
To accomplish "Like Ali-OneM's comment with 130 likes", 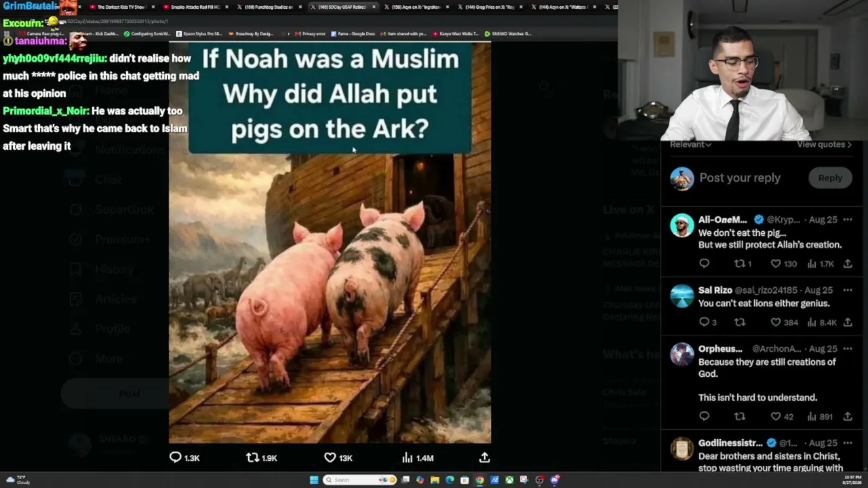I will (783, 264).
